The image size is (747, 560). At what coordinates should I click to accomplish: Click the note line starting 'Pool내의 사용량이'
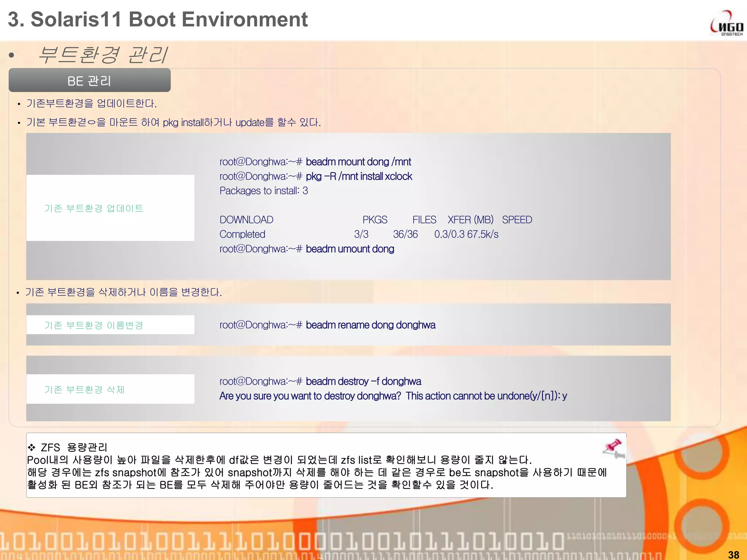[279, 460]
